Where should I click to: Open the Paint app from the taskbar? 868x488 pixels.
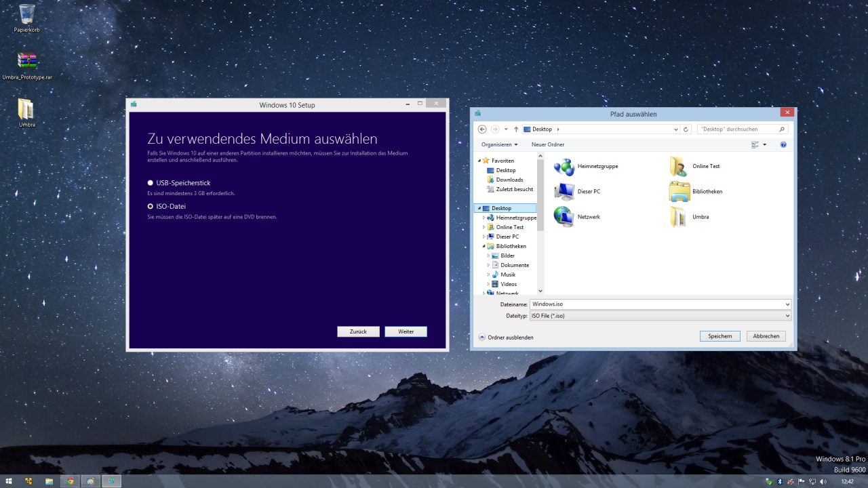90,481
